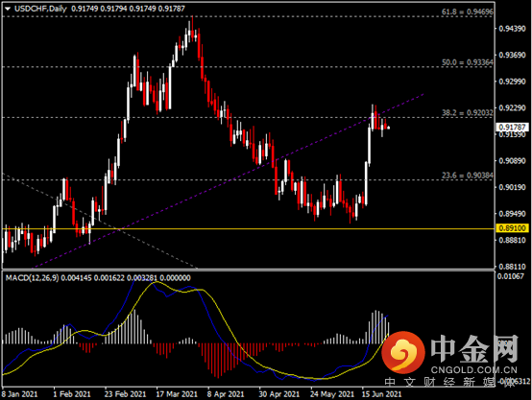
Task: Select the 61.8 = 0.94696 Fibonacci label
Action: point(468,12)
